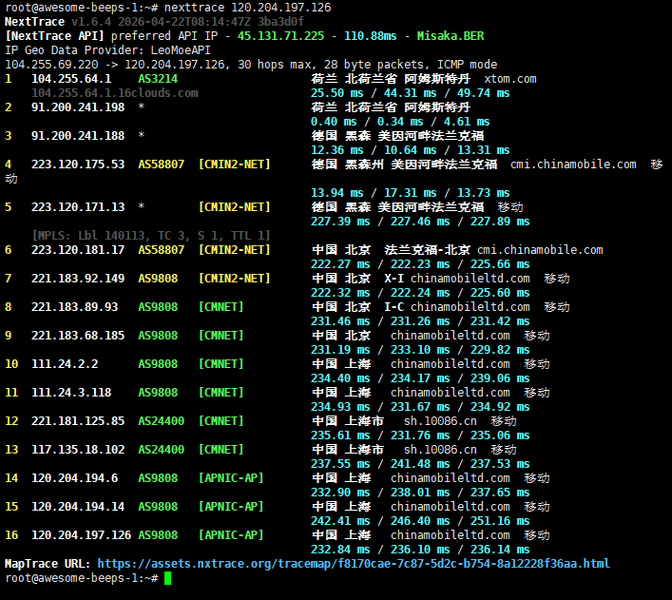Screen dimensions: 672x600
Task: Click [CMNET] tag on hop 8
Action: point(221,307)
